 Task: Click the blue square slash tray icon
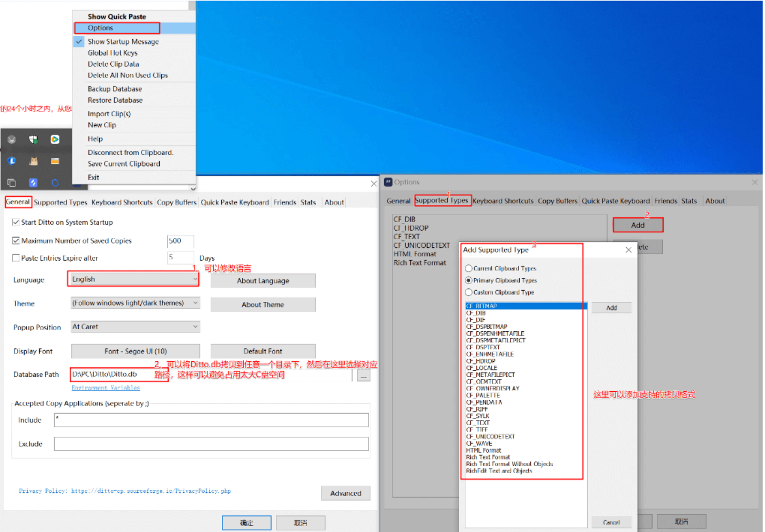click(33, 183)
